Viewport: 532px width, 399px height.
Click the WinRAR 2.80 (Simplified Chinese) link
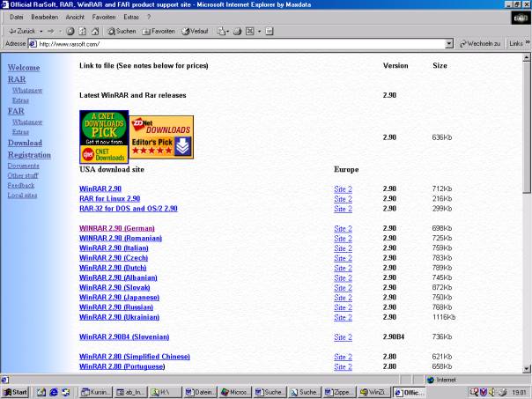(135, 357)
